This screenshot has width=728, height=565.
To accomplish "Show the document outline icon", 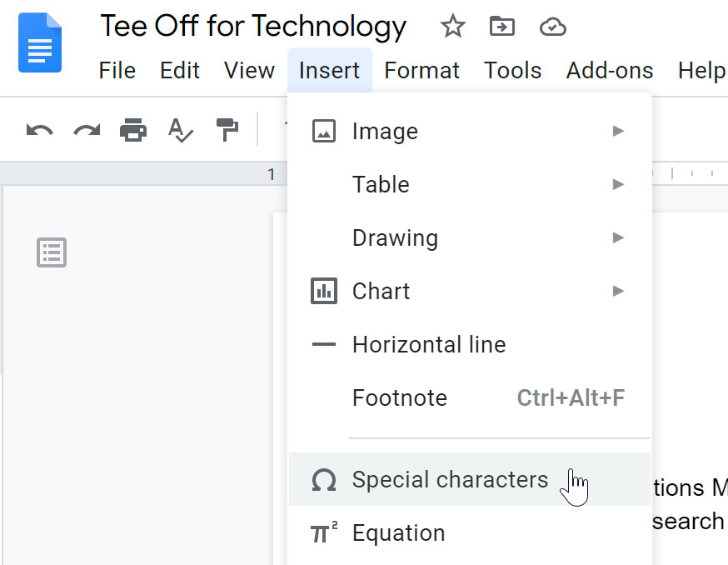I will pyautogui.click(x=52, y=252).
